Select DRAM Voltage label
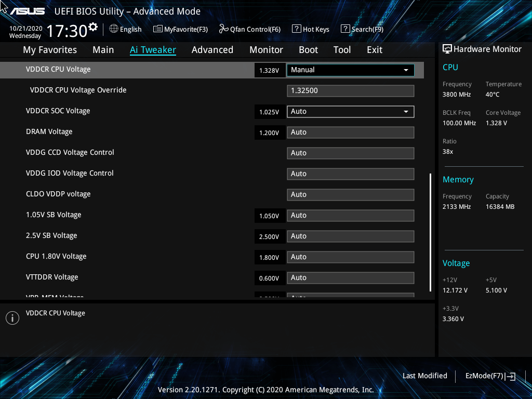Image resolution: width=532 pixels, height=399 pixels. (x=49, y=131)
